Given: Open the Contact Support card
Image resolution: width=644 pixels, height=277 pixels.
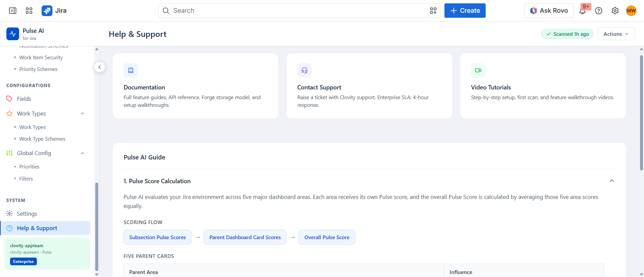Looking at the screenshot, I should coord(369,86).
